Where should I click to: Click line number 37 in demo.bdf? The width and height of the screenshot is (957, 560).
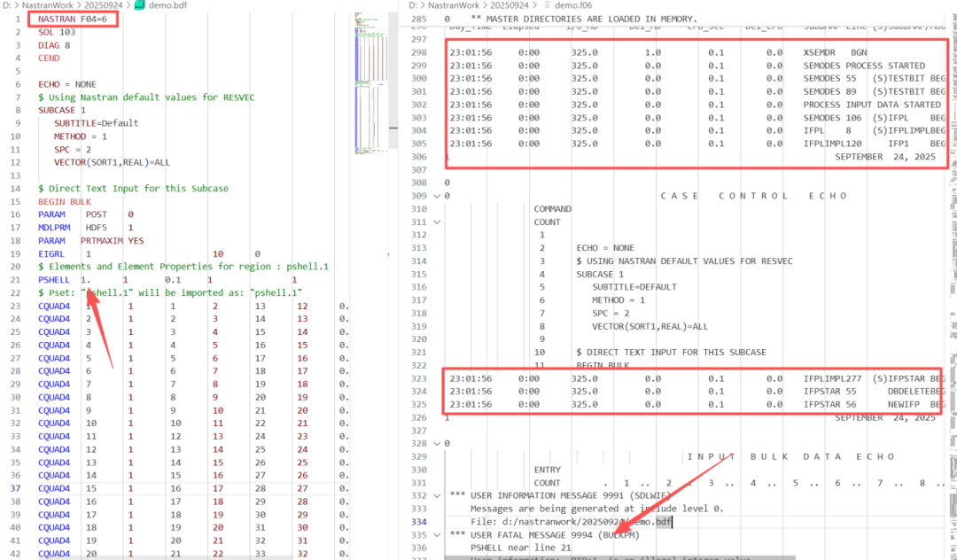(15, 488)
